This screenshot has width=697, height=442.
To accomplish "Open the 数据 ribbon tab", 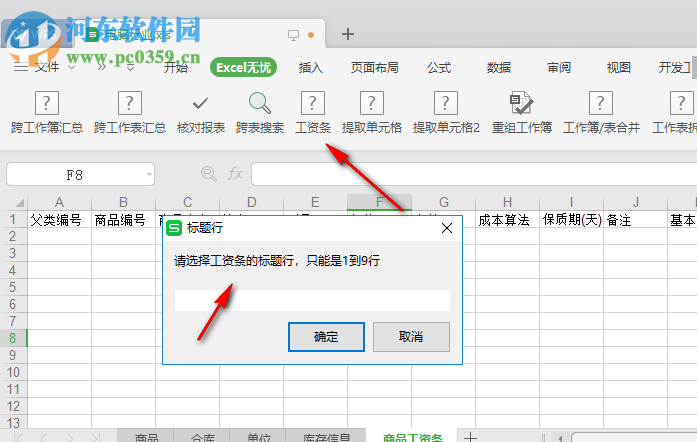I will (x=498, y=68).
